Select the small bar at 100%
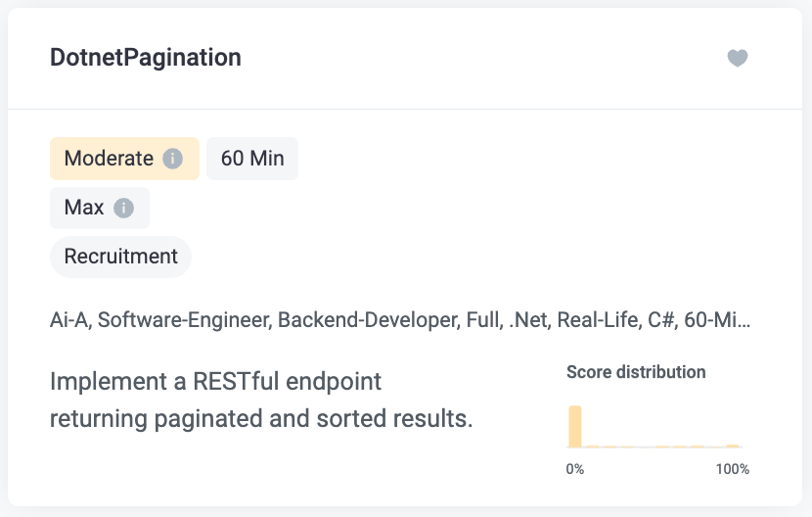Image resolution: width=812 pixels, height=517 pixels. coord(732,446)
